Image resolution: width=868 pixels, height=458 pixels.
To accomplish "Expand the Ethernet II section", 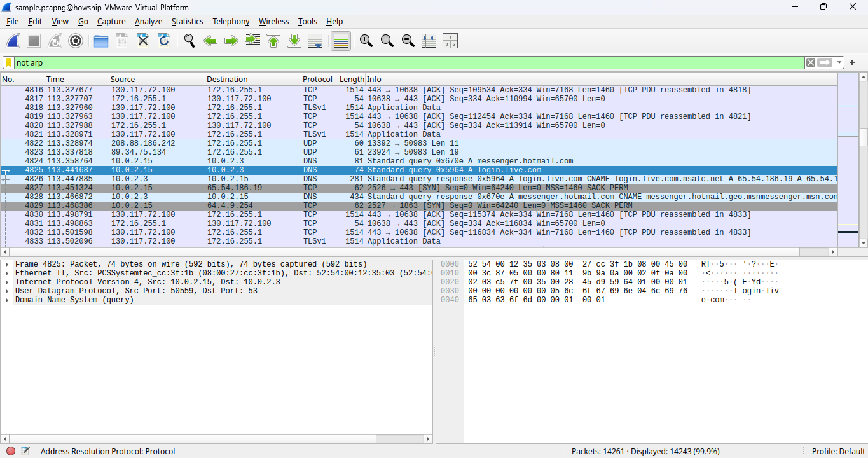I will pyautogui.click(x=6, y=273).
